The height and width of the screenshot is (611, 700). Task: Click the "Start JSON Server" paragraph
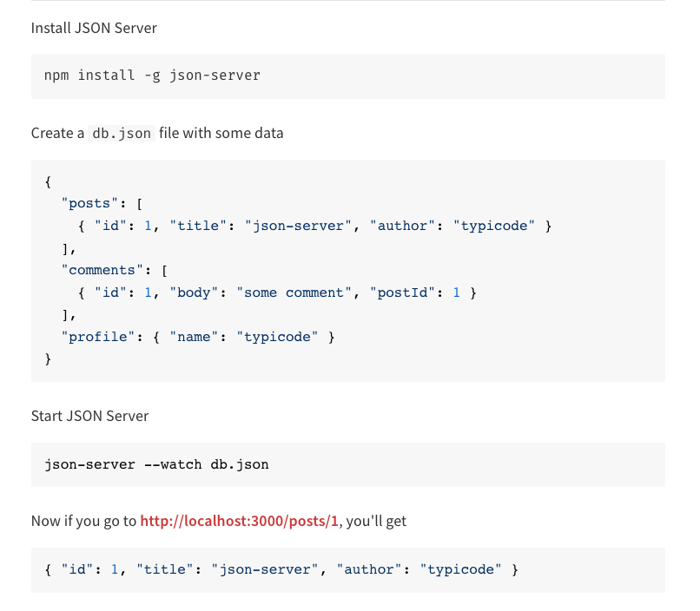coord(89,416)
